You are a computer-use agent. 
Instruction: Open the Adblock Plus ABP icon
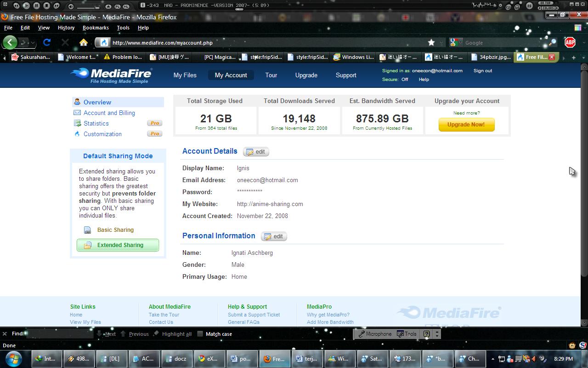click(x=570, y=42)
